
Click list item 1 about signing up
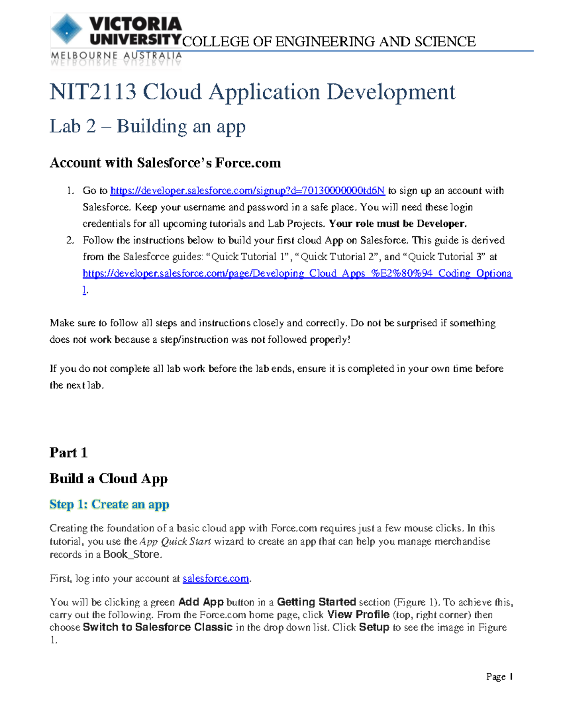point(281,207)
